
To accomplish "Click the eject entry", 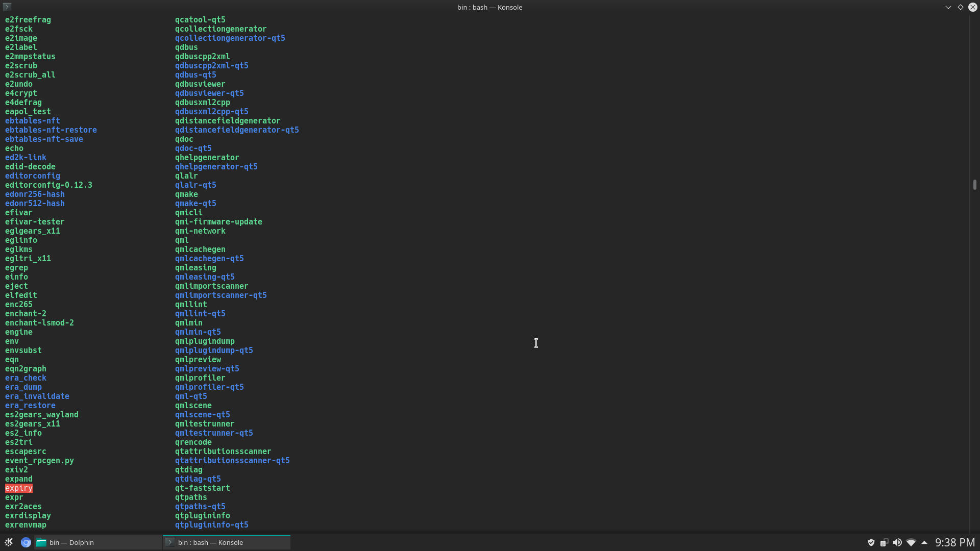I will tap(16, 286).
